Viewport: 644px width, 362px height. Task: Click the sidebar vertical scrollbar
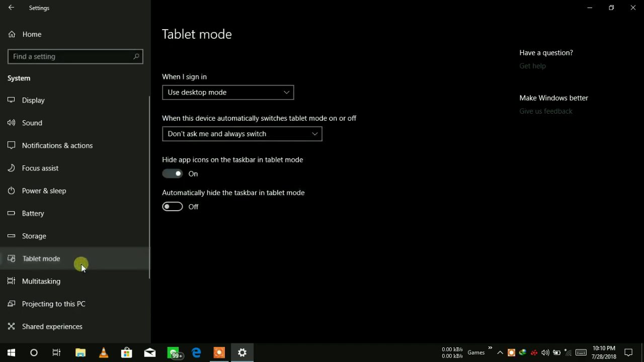149,187
